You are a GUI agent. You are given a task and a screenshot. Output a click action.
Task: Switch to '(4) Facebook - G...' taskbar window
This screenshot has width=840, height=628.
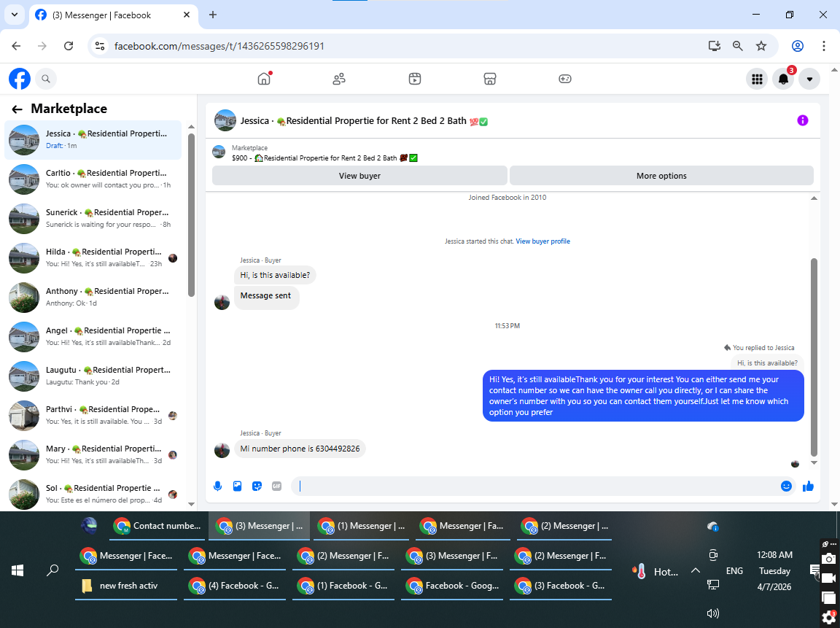point(235,586)
